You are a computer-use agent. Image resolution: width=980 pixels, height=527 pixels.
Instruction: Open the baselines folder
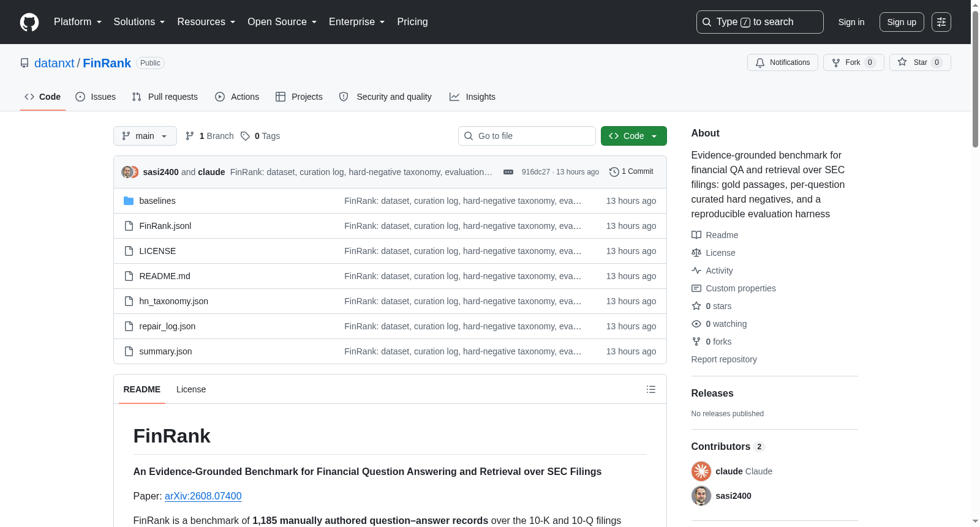[x=157, y=201]
